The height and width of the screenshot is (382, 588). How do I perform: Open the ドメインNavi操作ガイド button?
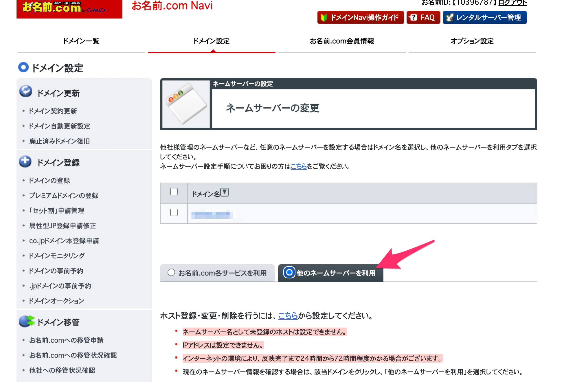tap(361, 18)
